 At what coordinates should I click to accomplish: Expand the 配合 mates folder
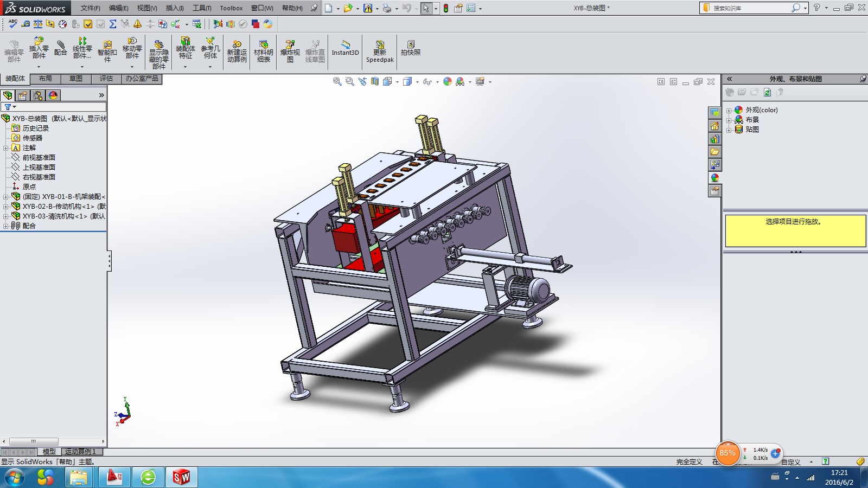point(6,226)
